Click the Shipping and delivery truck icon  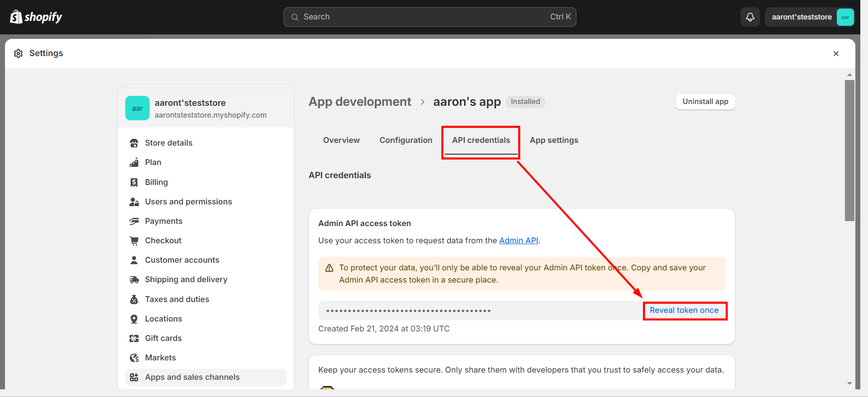click(134, 279)
